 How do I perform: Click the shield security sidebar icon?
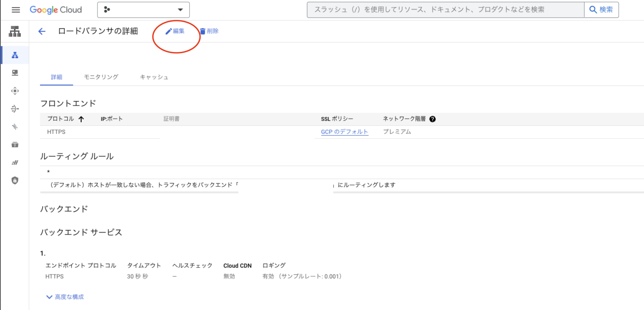tap(15, 180)
